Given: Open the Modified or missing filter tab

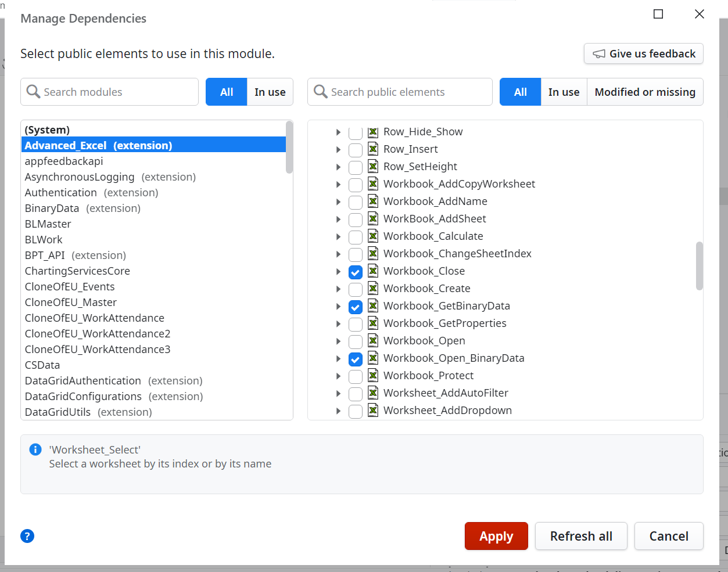Looking at the screenshot, I should pyautogui.click(x=645, y=92).
